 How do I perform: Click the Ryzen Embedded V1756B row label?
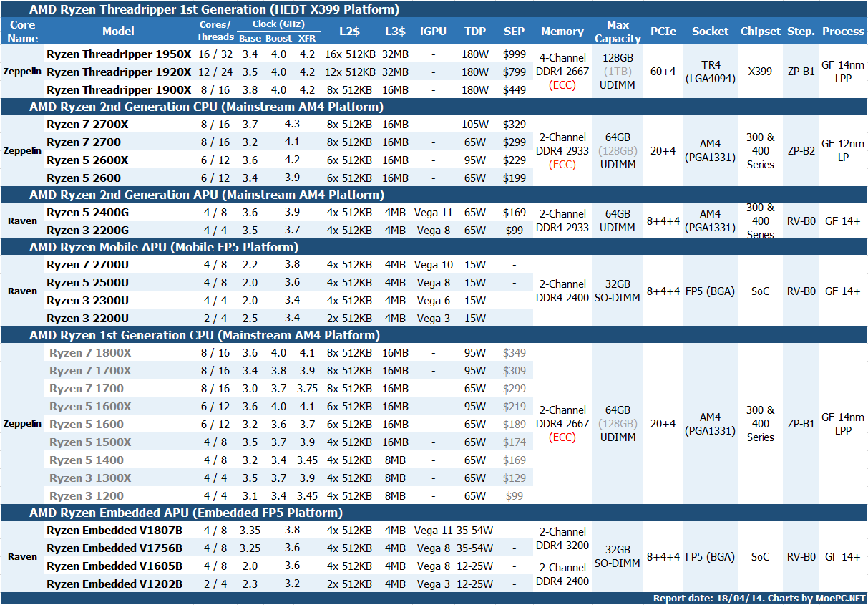114,548
